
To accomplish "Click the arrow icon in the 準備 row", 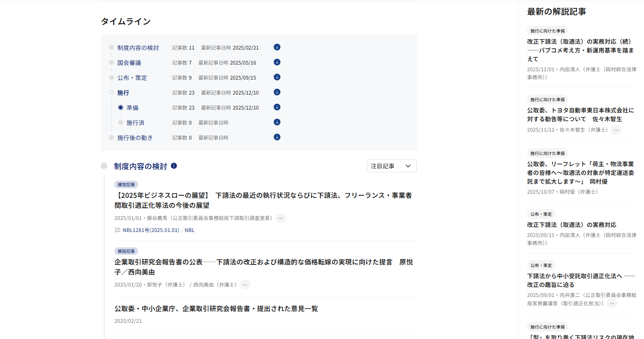I will (277, 107).
